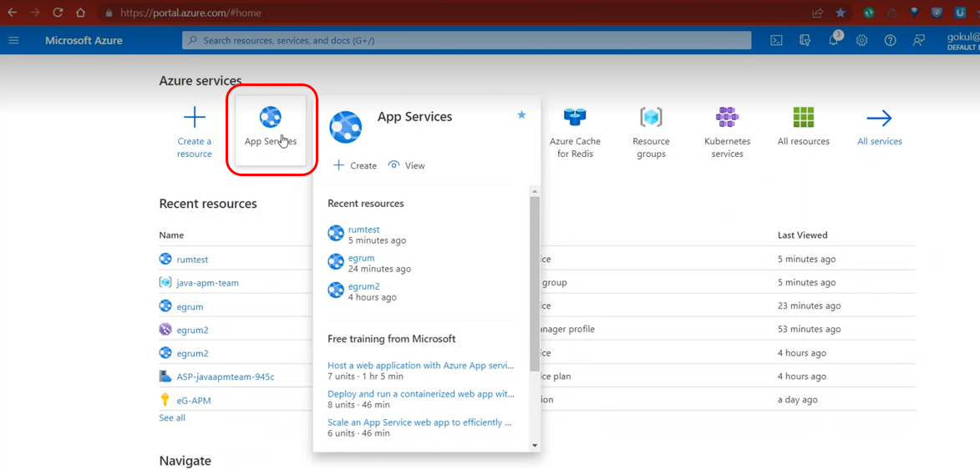Screen dimensions: 980x470
Task: Click the ASP-javaapmteam-945c plan icon
Action: [x=165, y=377]
